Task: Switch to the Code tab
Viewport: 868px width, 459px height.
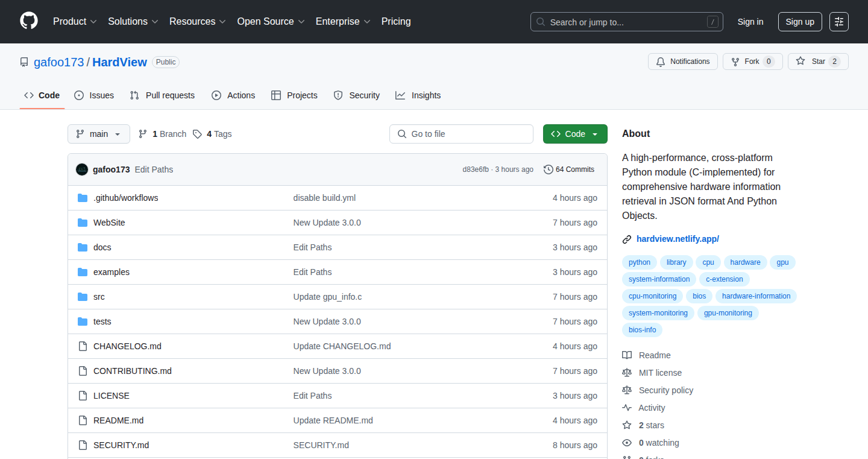Action: (42, 95)
